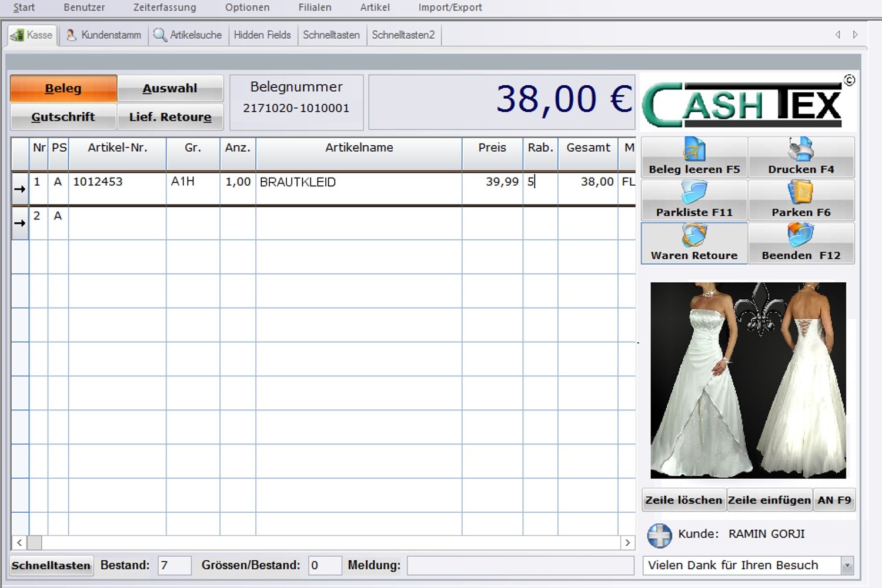Click the Beleg leeren F5 document icon

(x=694, y=149)
